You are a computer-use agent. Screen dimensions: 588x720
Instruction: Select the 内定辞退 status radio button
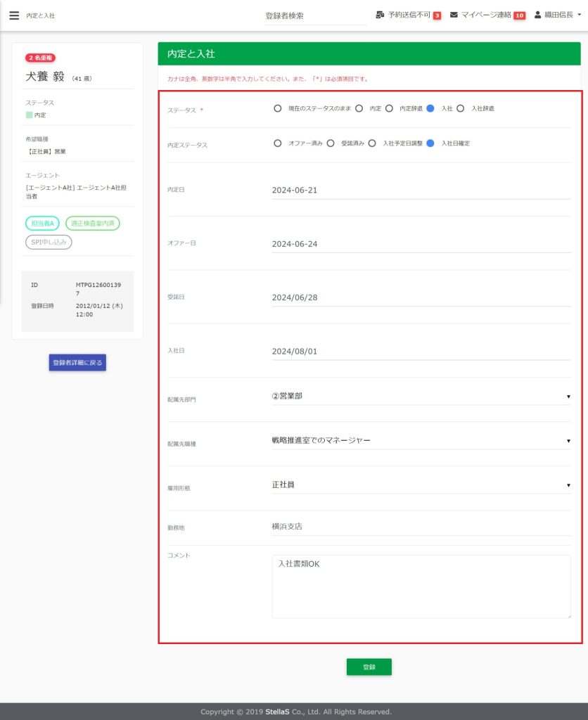389,109
